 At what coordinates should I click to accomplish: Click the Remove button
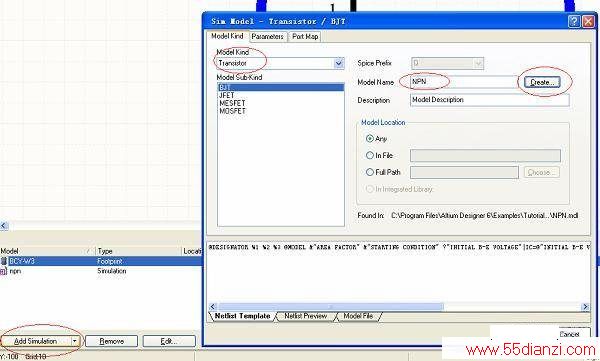click(111, 341)
